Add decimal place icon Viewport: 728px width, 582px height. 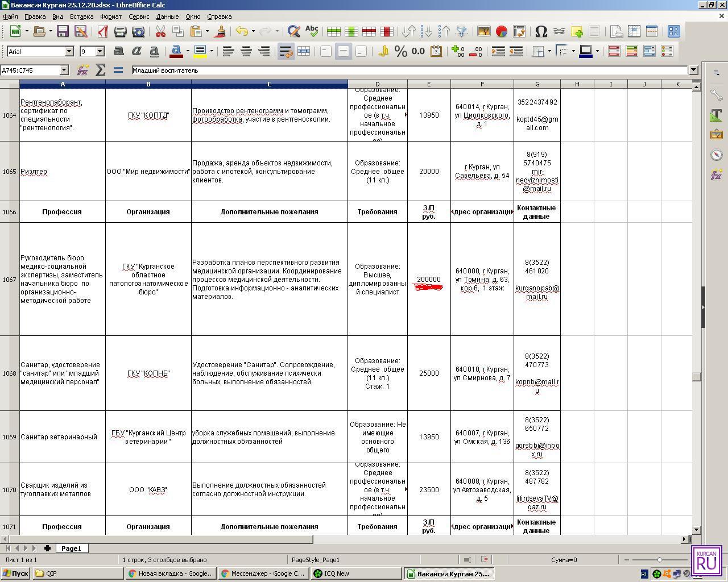458,51
